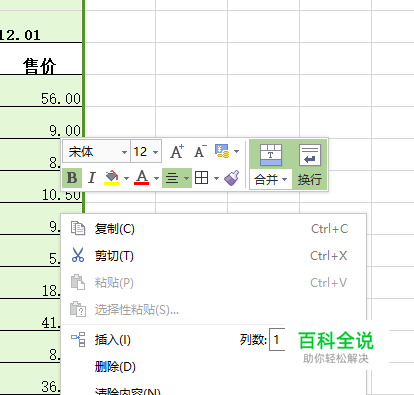The width and height of the screenshot is (414, 395).
Task: Expand the fill color dropdown arrow
Action: (126, 178)
